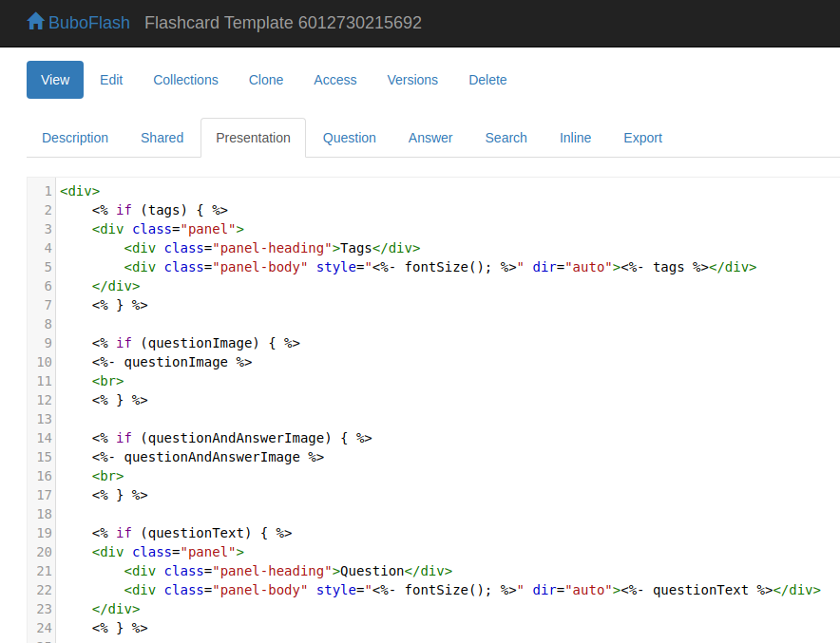Open Access settings
840x643 pixels.
[x=335, y=80]
